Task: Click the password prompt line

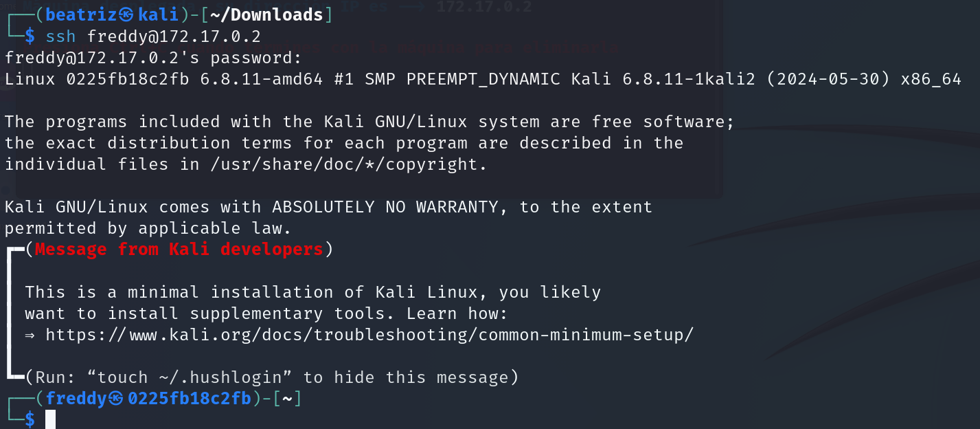Action: pos(153,58)
